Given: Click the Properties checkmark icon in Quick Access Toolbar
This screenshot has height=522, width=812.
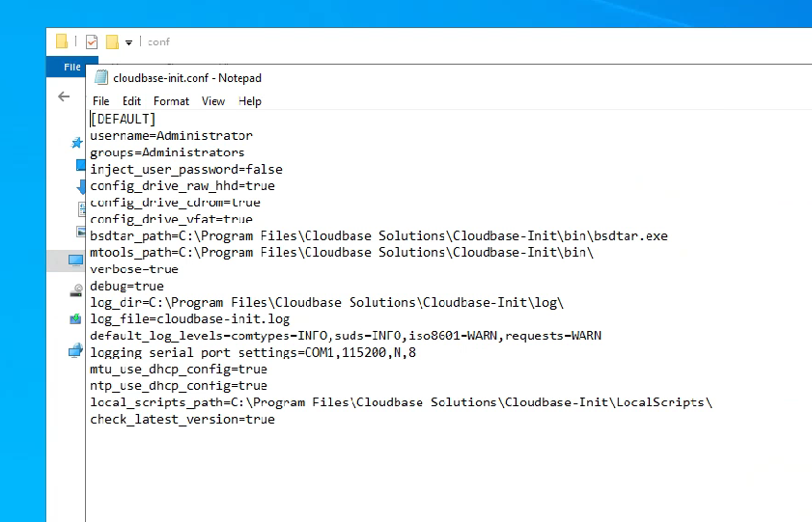Looking at the screenshot, I should (92, 41).
